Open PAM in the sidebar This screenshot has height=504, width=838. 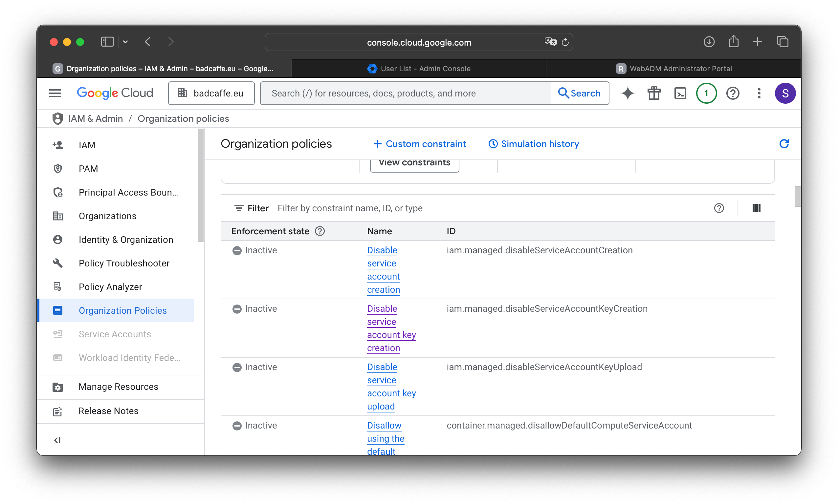tap(116, 169)
